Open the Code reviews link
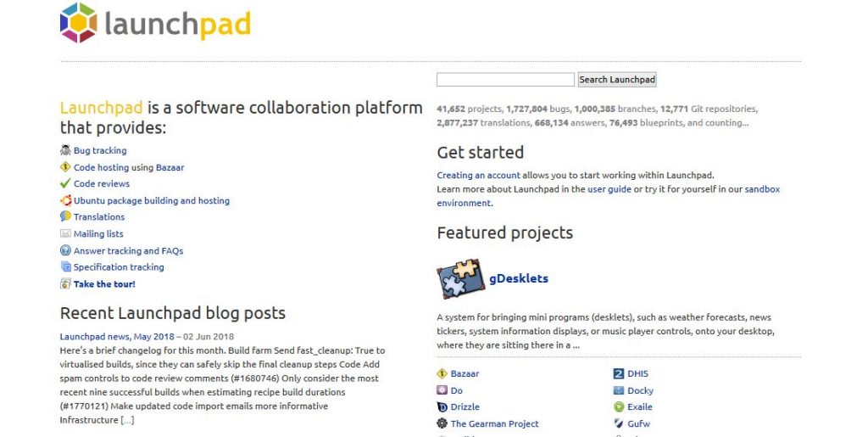 pos(102,184)
